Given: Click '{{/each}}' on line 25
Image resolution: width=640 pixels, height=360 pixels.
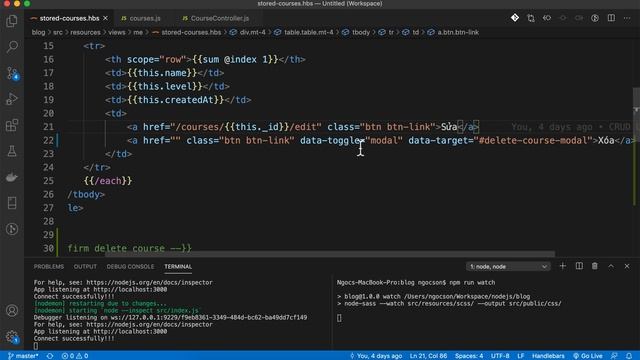Looking at the screenshot, I should (x=108, y=181).
